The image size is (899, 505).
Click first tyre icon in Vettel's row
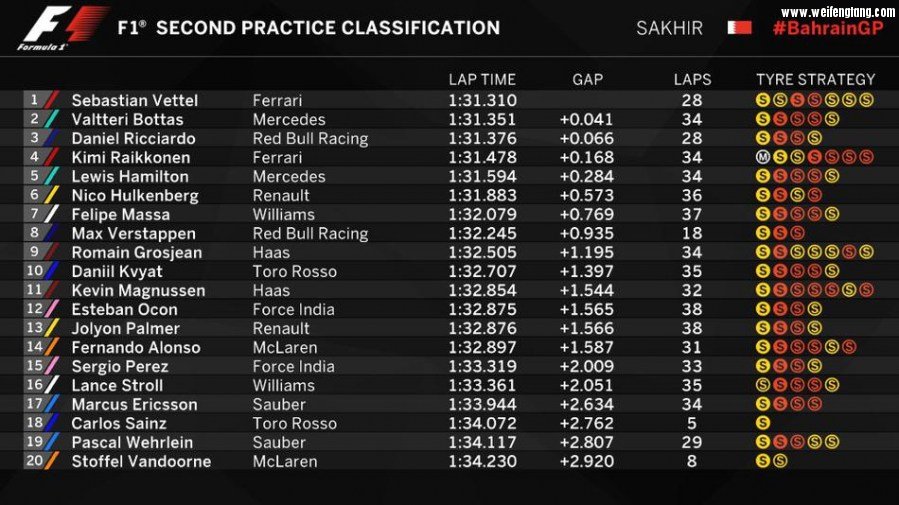click(x=762, y=100)
